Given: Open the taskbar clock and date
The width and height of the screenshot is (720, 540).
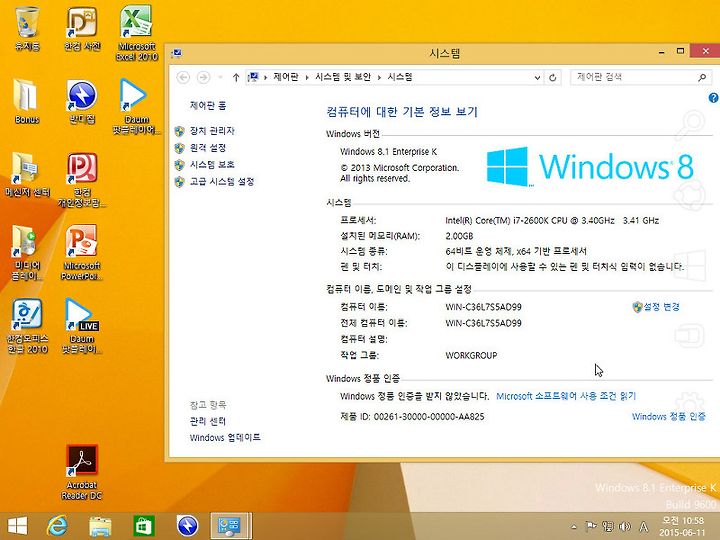Looking at the screenshot, I should (682, 526).
